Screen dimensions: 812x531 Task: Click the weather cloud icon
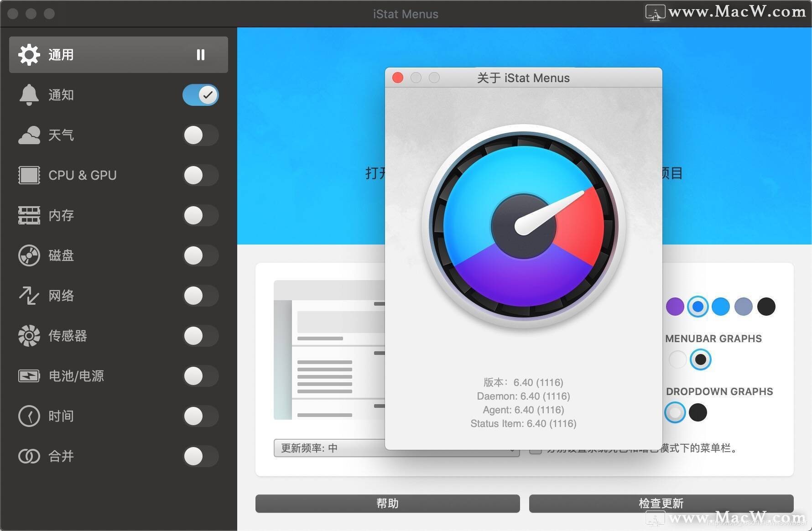pos(29,135)
